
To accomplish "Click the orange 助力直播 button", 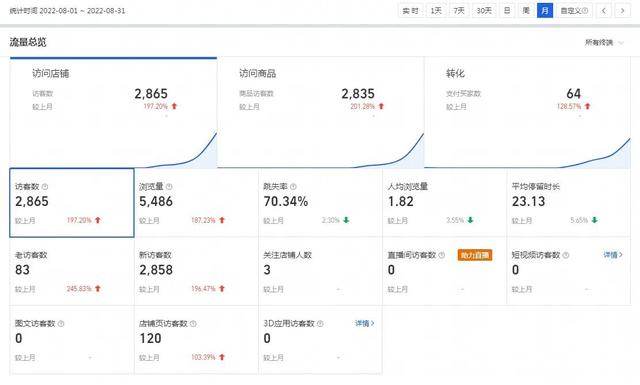I will [475, 255].
